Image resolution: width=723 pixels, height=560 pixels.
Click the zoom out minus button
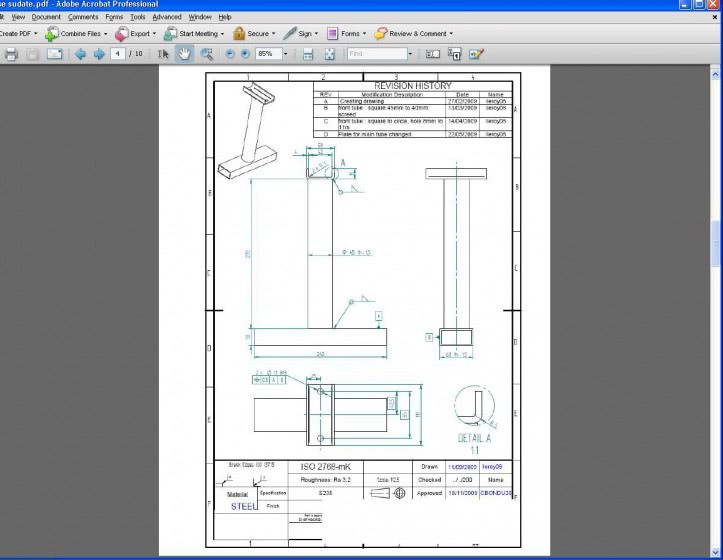(x=230, y=54)
